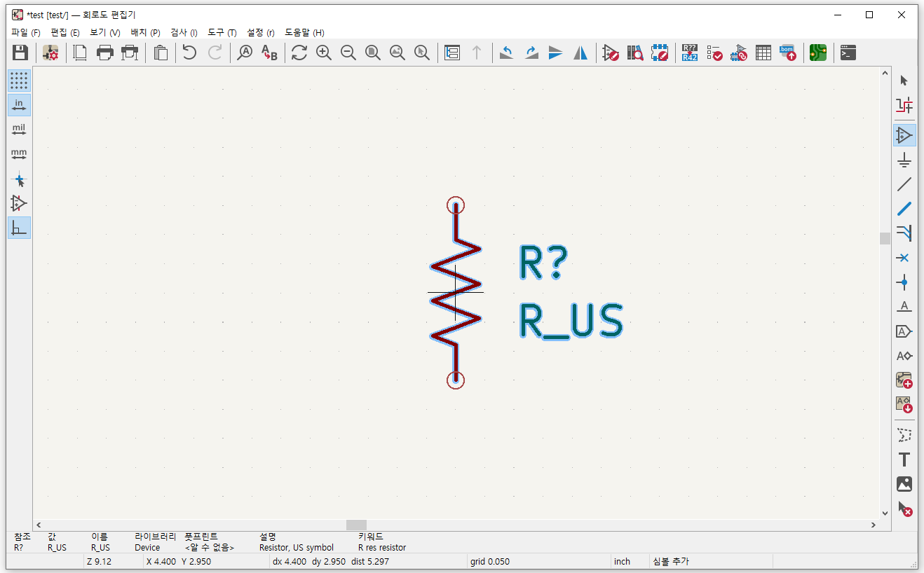
Task: Open the 보기 (V) menu
Action: click(105, 32)
